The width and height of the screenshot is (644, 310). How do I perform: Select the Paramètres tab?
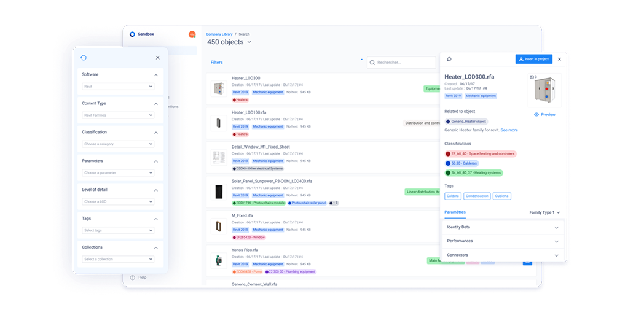click(x=455, y=212)
